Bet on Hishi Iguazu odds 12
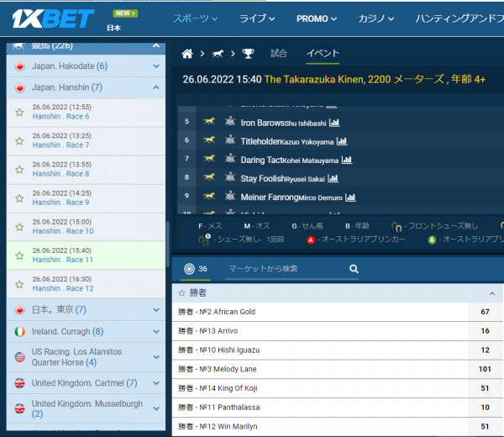The image size is (504, 437). [x=485, y=350]
